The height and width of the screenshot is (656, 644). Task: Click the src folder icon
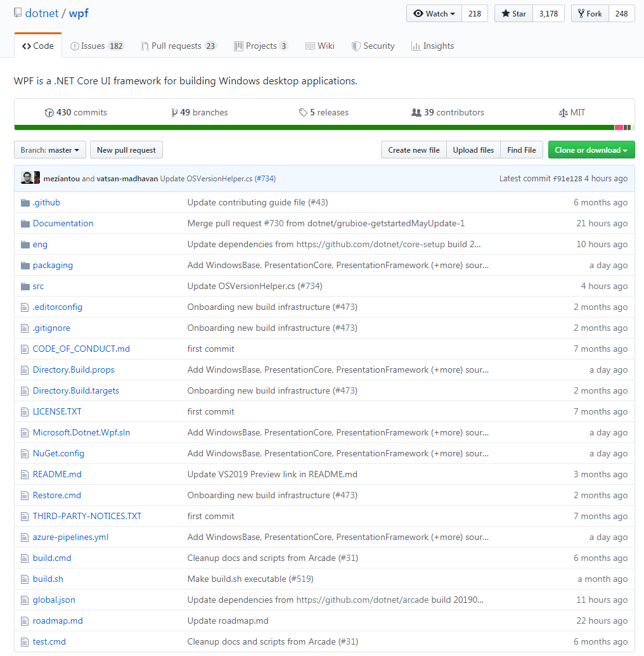click(x=25, y=286)
